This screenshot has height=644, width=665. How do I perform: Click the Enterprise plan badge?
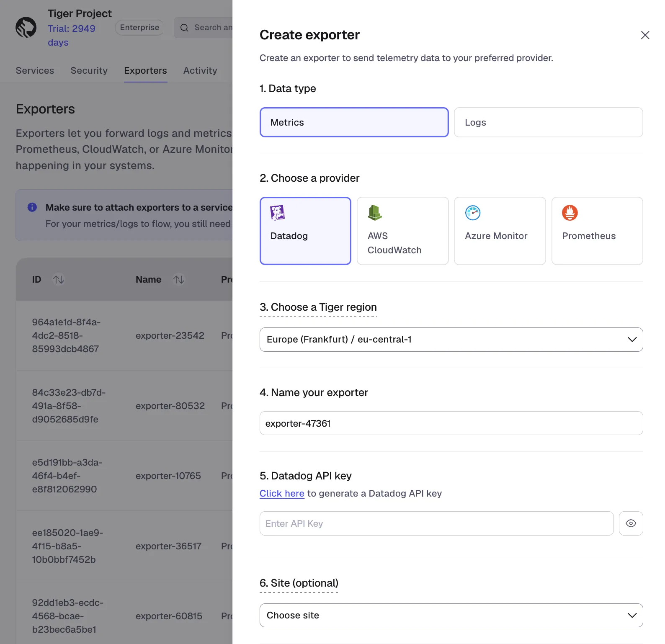click(139, 28)
